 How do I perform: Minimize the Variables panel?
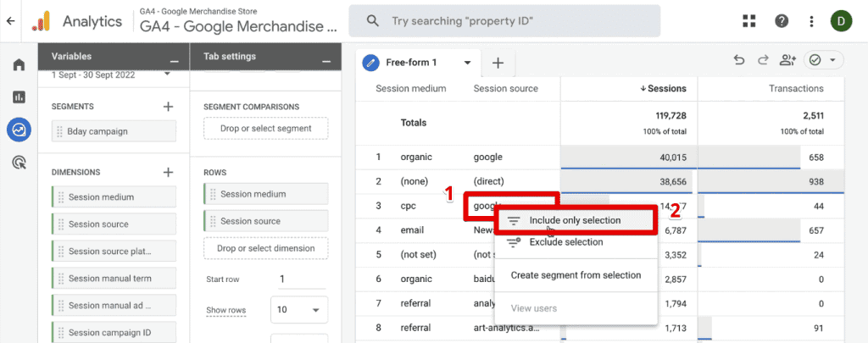[175, 60]
